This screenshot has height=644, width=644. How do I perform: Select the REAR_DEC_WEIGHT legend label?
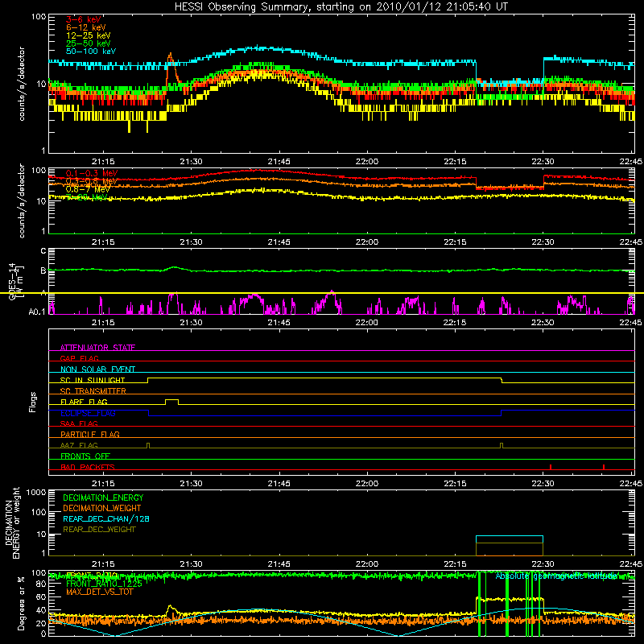[x=99, y=530]
